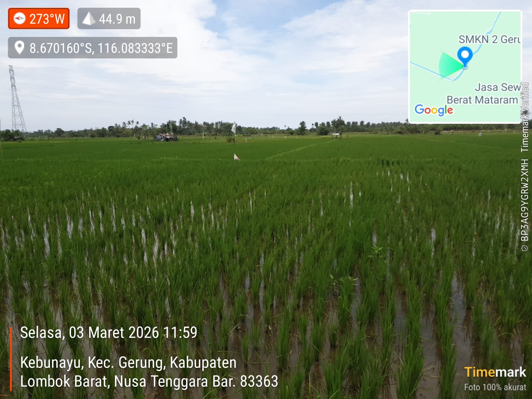Click the Jasa Sew map label

(x=497, y=87)
